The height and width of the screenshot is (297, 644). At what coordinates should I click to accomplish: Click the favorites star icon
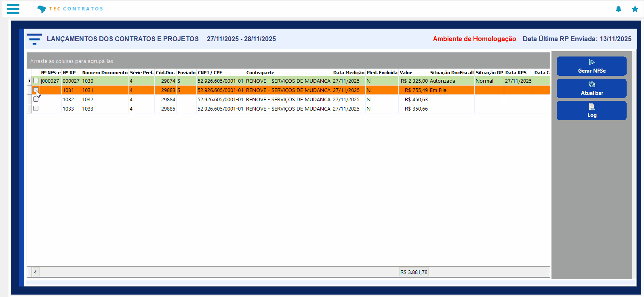click(635, 9)
